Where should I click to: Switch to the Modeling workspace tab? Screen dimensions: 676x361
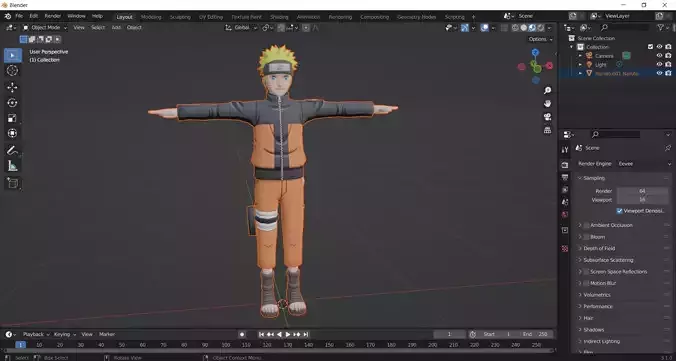click(x=151, y=17)
